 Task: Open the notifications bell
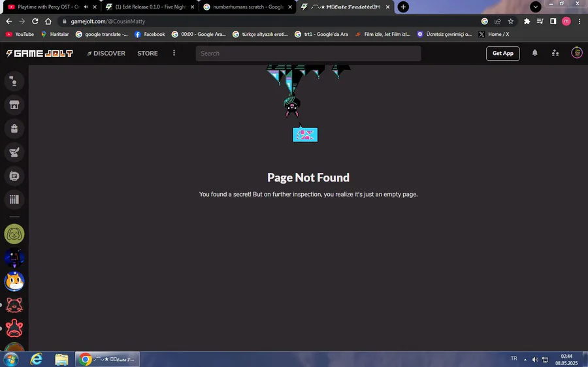click(534, 53)
